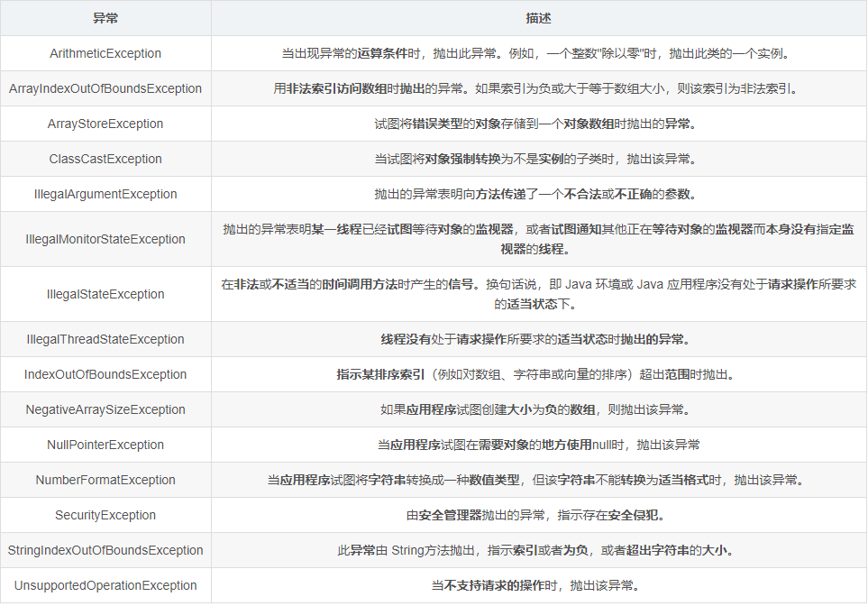Click description starting 线程没有处于请求操作
Screen dimensions: 868x606
pyautogui.click(x=538, y=339)
